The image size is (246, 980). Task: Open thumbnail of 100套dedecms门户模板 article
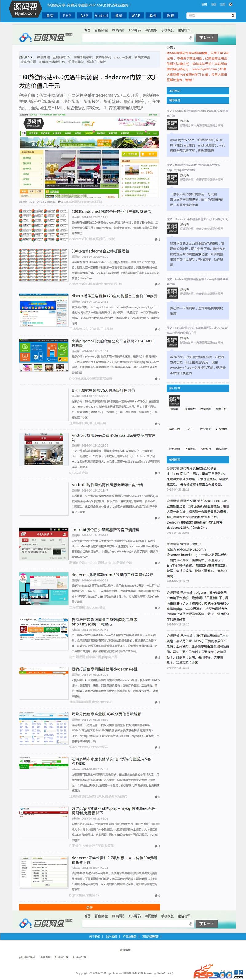click(x=43, y=225)
